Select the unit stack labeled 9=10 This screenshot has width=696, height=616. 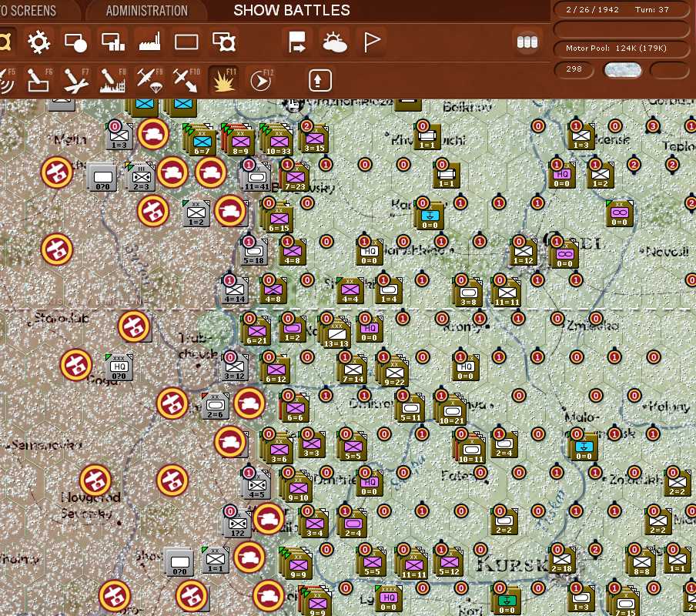click(x=298, y=489)
